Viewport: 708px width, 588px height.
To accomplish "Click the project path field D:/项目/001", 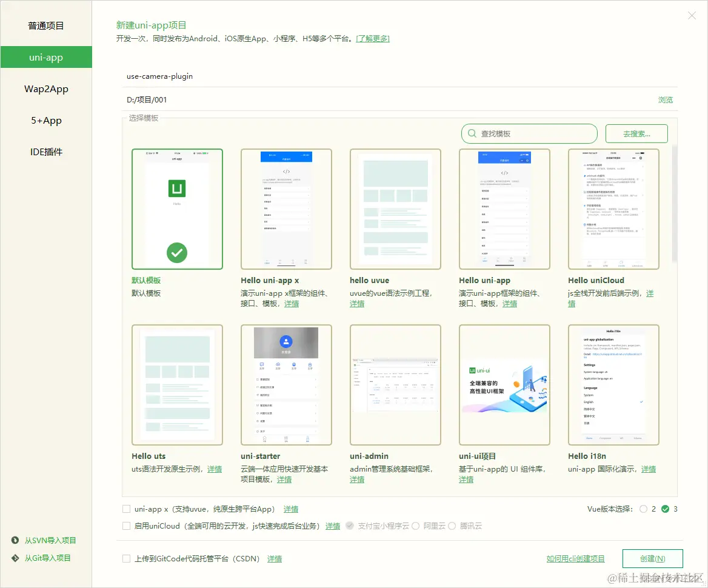I will (389, 100).
